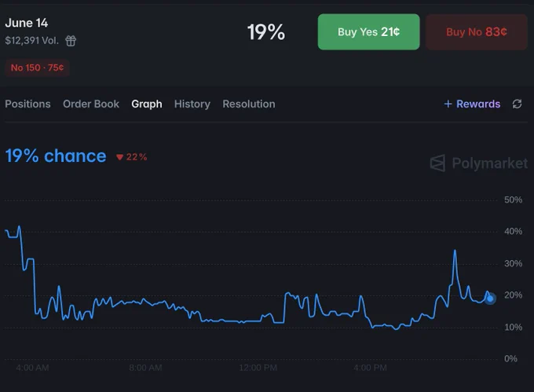Click the red 22% change indicator
The image size is (534, 392).
[x=131, y=157]
